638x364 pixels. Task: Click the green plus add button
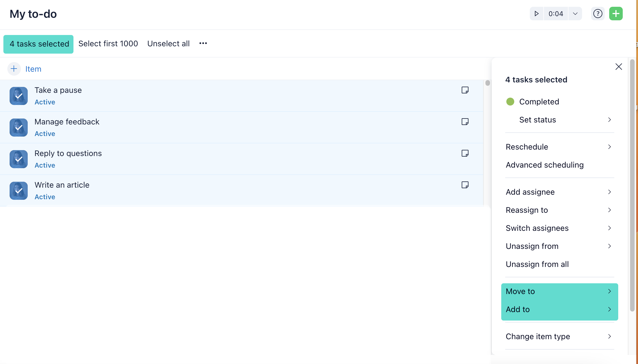click(616, 14)
